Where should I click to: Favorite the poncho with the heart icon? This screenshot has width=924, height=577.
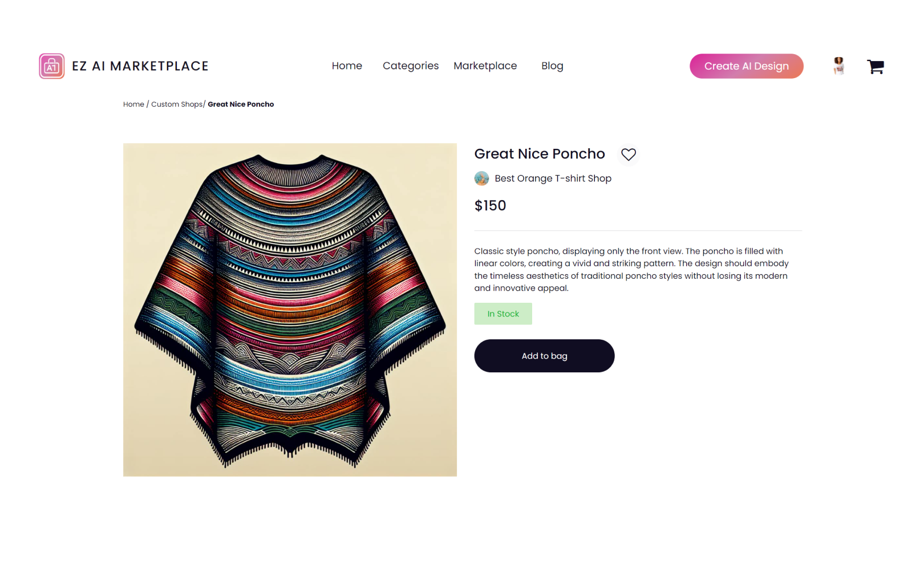click(x=628, y=155)
